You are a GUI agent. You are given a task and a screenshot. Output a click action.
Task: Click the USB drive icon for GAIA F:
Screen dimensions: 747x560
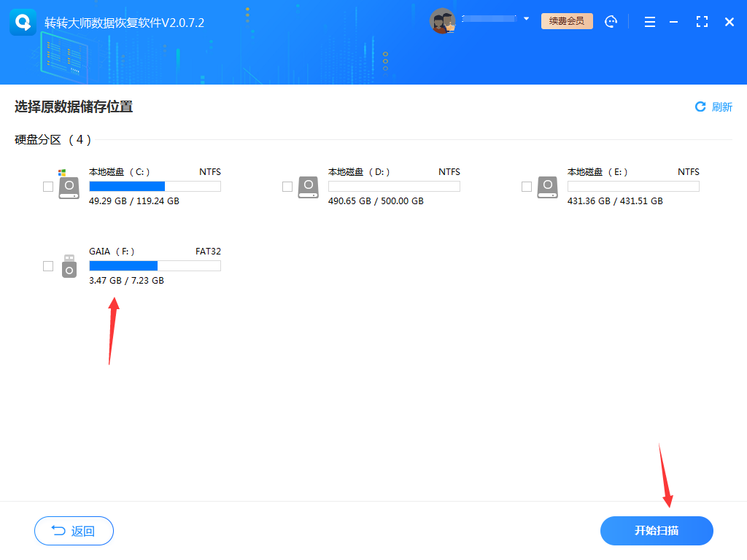point(69,265)
